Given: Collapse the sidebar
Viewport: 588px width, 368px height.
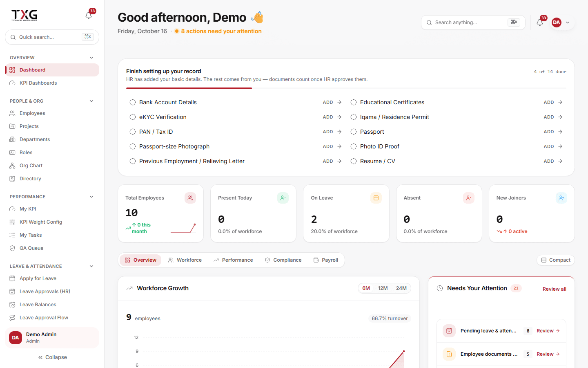Looking at the screenshot, I should click(52, 357).
